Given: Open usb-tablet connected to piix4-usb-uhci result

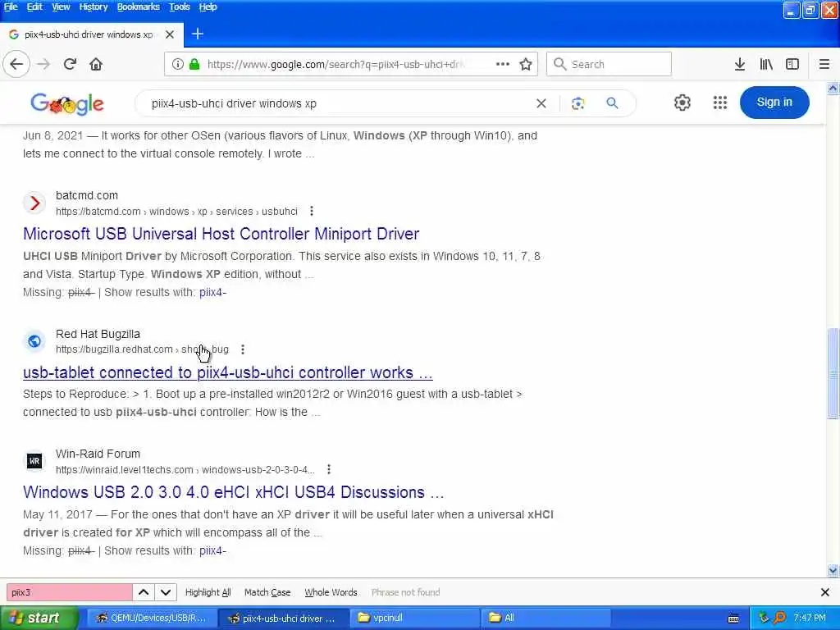Looking at the screenshot, I should [228, 372].
